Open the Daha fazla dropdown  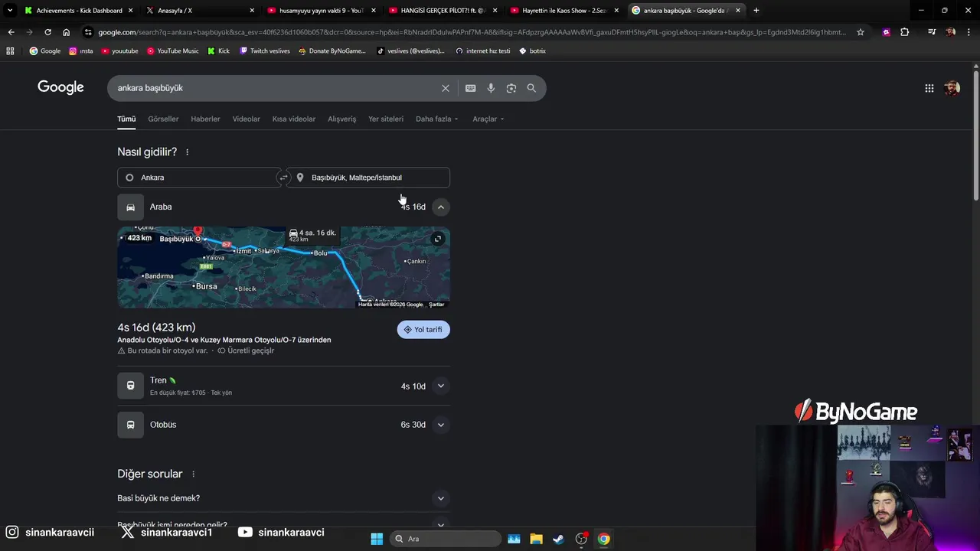point(436,119)
